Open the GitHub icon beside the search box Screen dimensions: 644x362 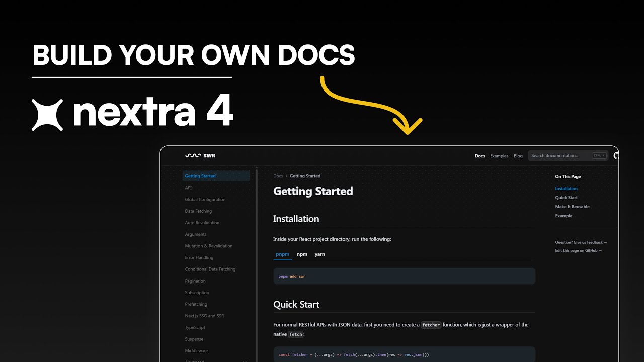pos(616,156)
